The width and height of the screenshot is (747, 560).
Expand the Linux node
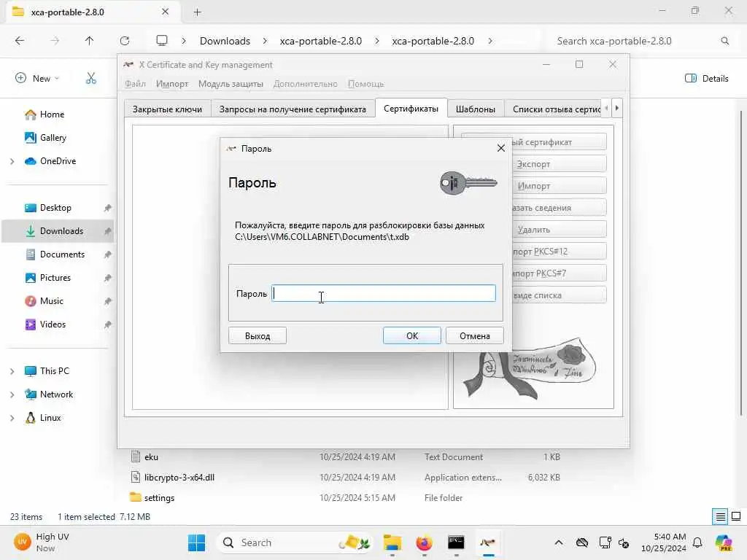coord(12,418)
